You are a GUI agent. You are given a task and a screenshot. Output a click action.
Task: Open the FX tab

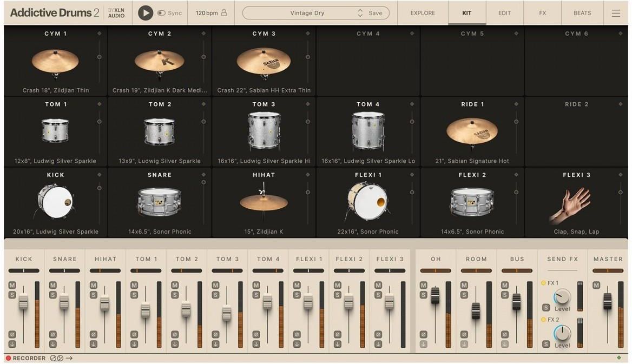click(543, 13)
